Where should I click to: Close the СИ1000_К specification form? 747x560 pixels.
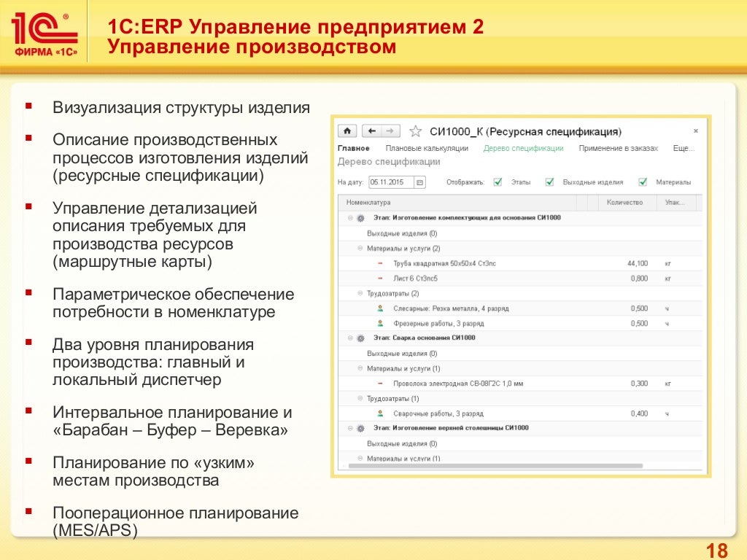[x=695, y=131]
